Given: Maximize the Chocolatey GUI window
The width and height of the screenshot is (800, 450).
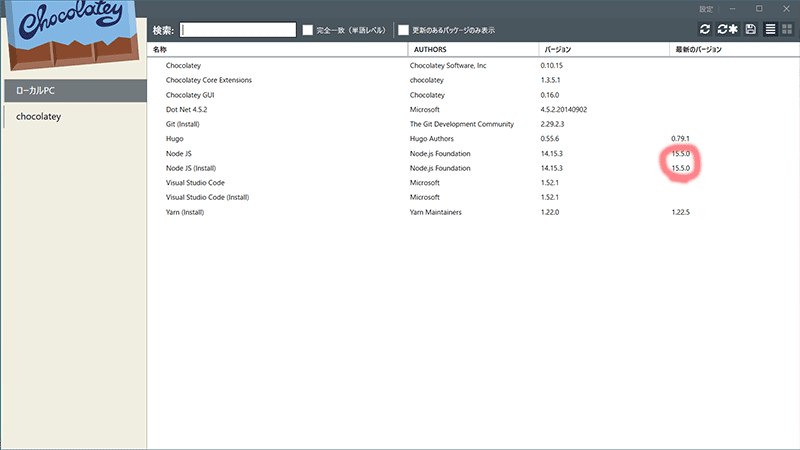Looking at the screenshot, I should click(x=759, y=9).
